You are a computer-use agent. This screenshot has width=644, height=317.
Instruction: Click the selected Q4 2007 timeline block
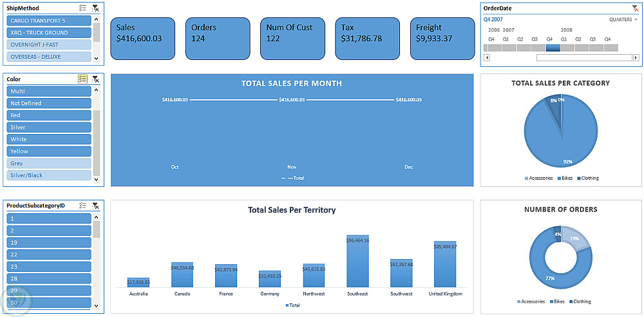[x=553, y=48]
